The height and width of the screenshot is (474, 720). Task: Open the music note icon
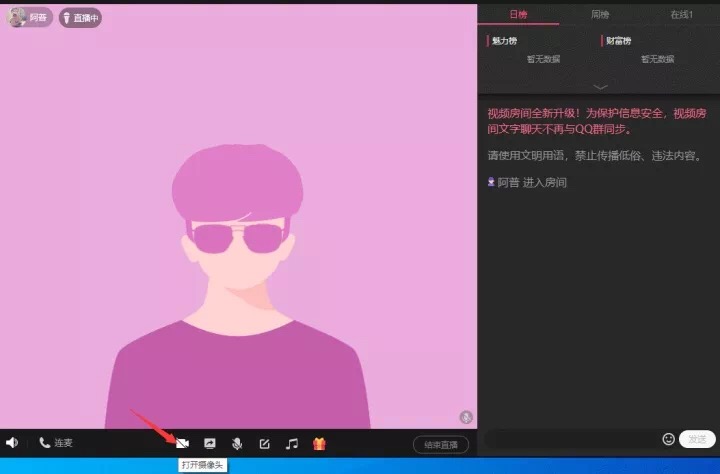[x=292, y=443]
